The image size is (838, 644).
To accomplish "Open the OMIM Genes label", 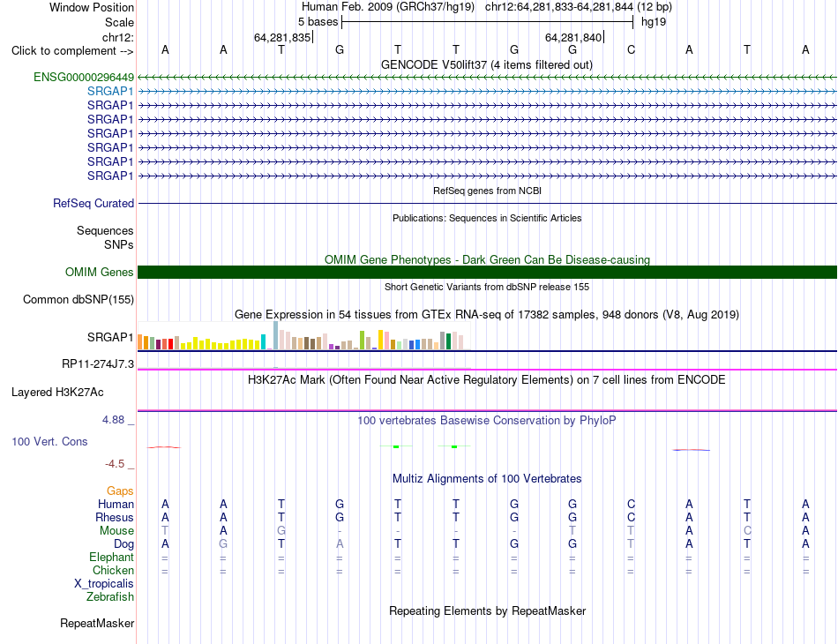I will pos(99,272).
